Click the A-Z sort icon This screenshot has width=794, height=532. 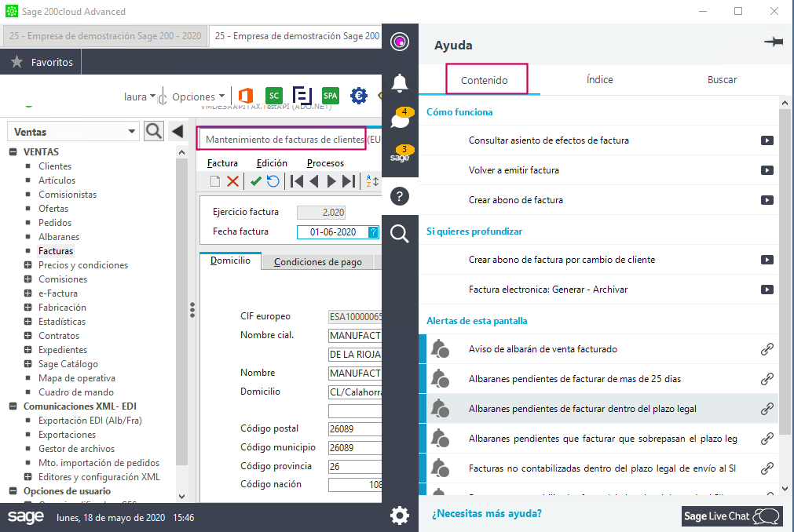pos(372,181)
